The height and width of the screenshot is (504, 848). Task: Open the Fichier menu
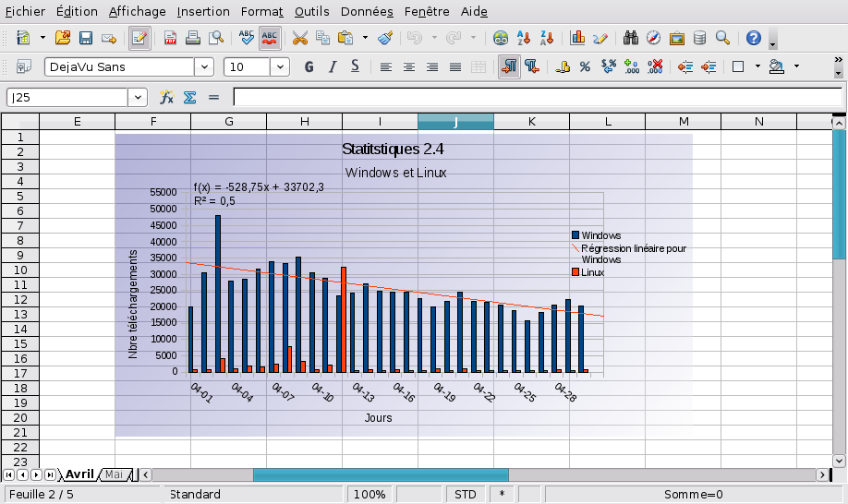pyautogui.click(x=25, y=11)
